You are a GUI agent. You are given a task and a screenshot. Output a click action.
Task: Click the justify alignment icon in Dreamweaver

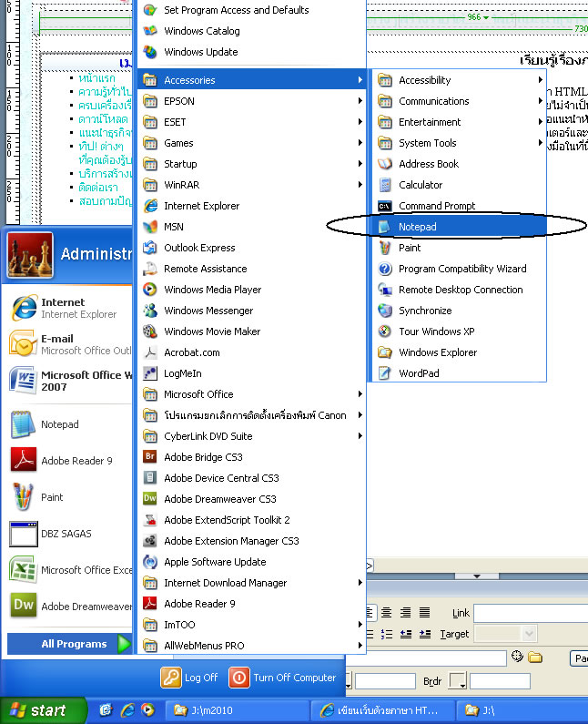424,613
